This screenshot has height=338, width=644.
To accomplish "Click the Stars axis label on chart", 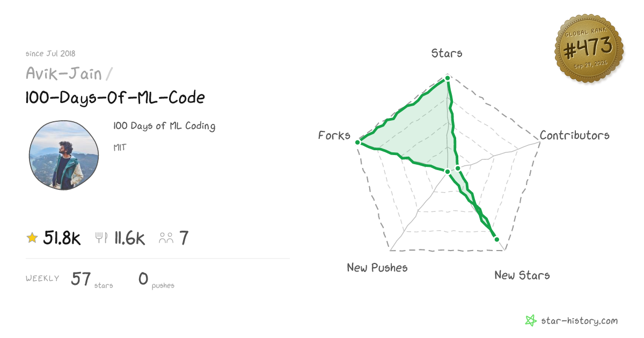I will [x=447, y=53].
